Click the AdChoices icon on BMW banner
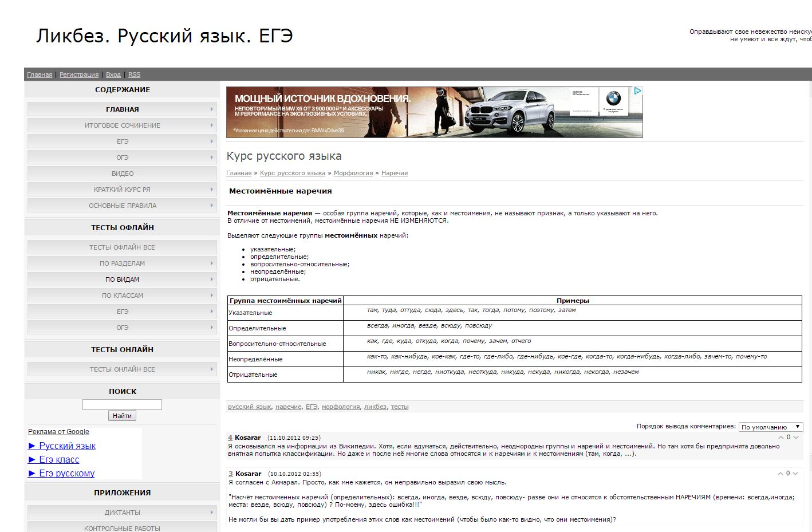The height and width of the screenshot is (532, 812). coord(637,91)
